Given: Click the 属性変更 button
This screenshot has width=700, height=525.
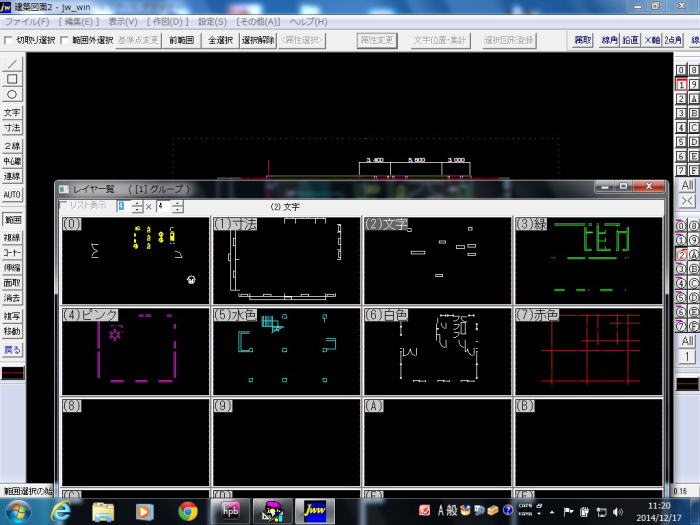Looking at the screenshot, I should tap(377, 41).
